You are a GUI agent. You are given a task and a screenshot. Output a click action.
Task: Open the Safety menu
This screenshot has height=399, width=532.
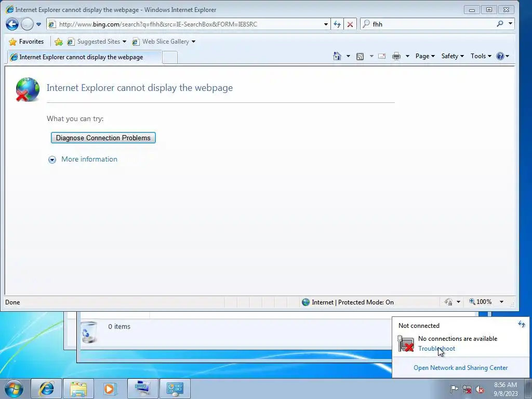453,56
